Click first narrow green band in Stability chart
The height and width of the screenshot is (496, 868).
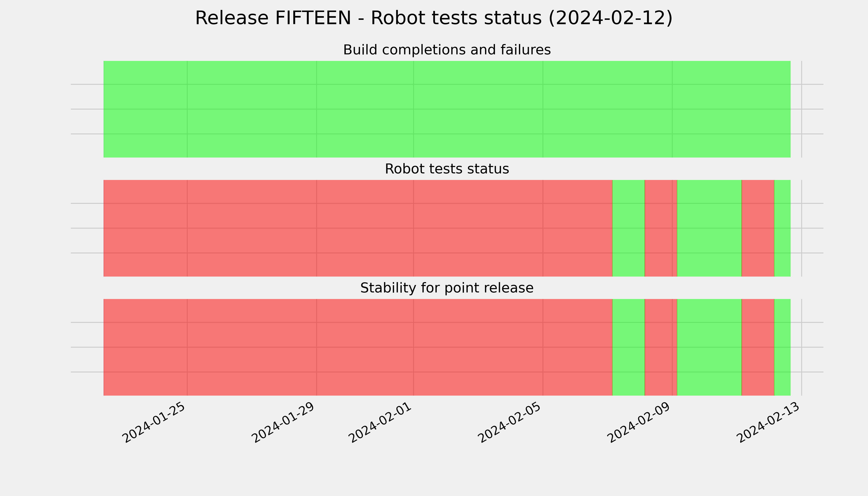(628, 347)
